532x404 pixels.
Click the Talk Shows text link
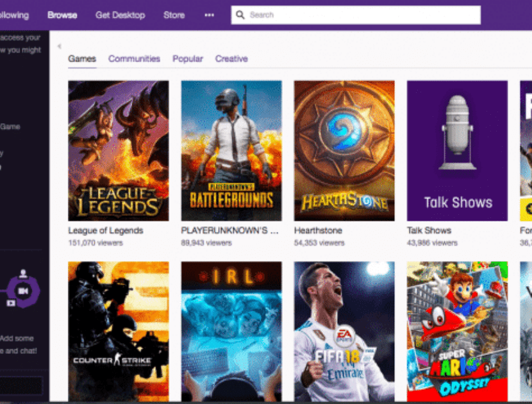coord(429,230)
